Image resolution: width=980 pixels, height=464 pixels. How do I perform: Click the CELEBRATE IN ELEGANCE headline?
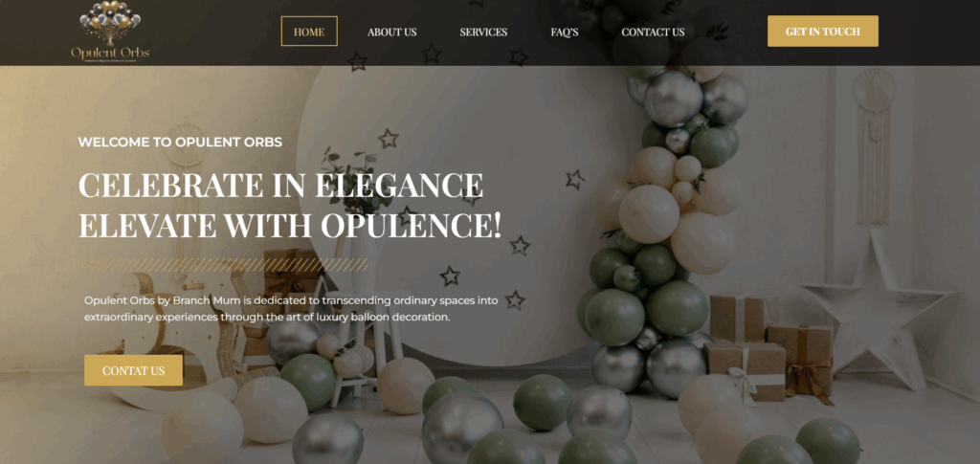click(x=280, y=186)
